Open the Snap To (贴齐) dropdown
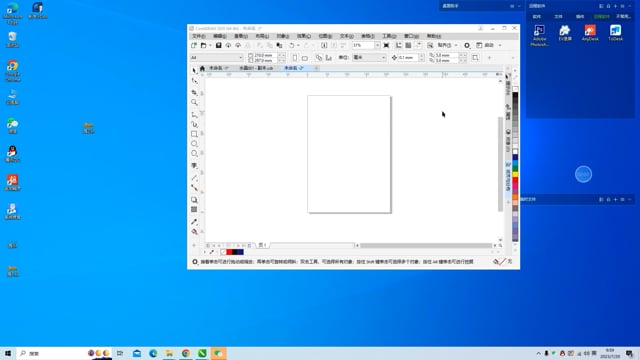The image size is (640, 360). [447, 45]
